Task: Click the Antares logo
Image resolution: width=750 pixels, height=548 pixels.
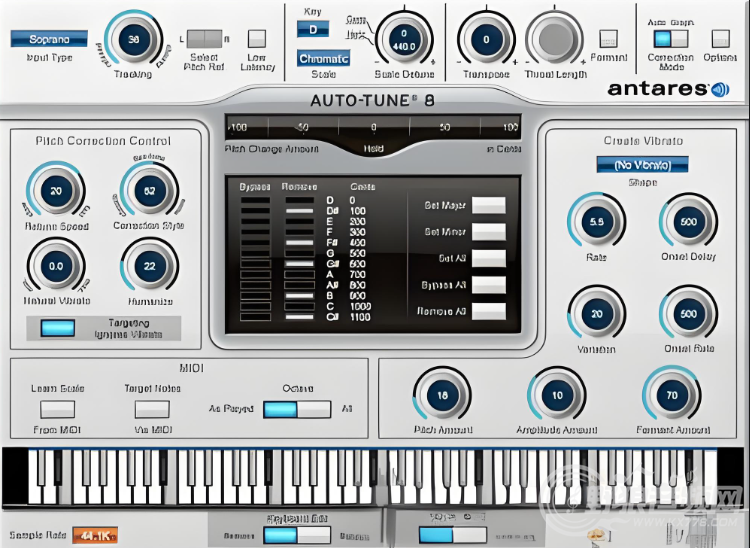Action: (x=669, y=89)
